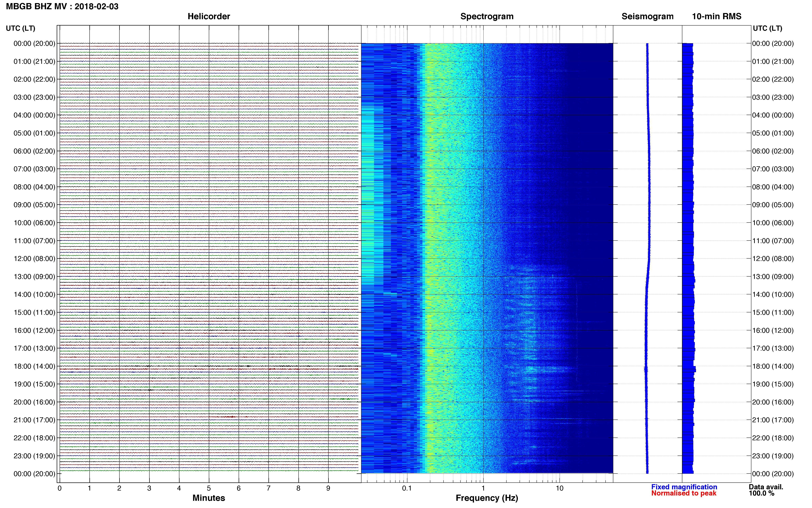Select '18:00 (14:00)' on the RMS-side time axis
Screen dimensions: 812x508
(773, 366)
